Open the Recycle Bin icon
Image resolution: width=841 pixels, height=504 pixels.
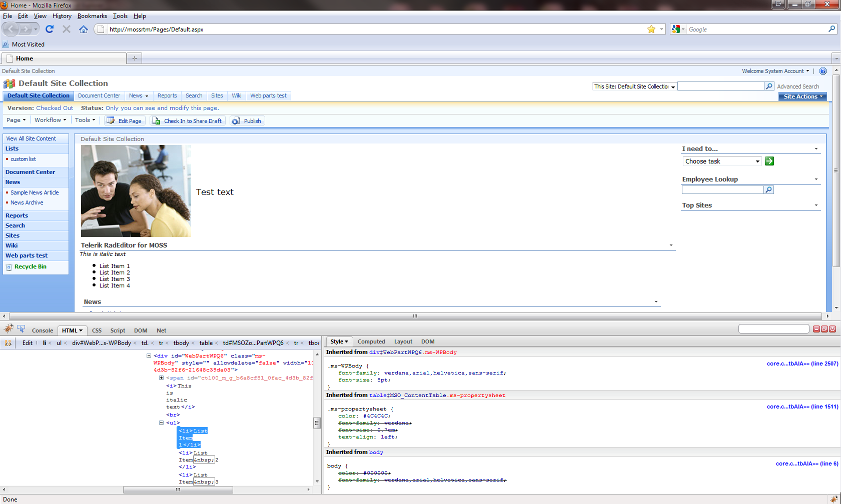(9, 267)
